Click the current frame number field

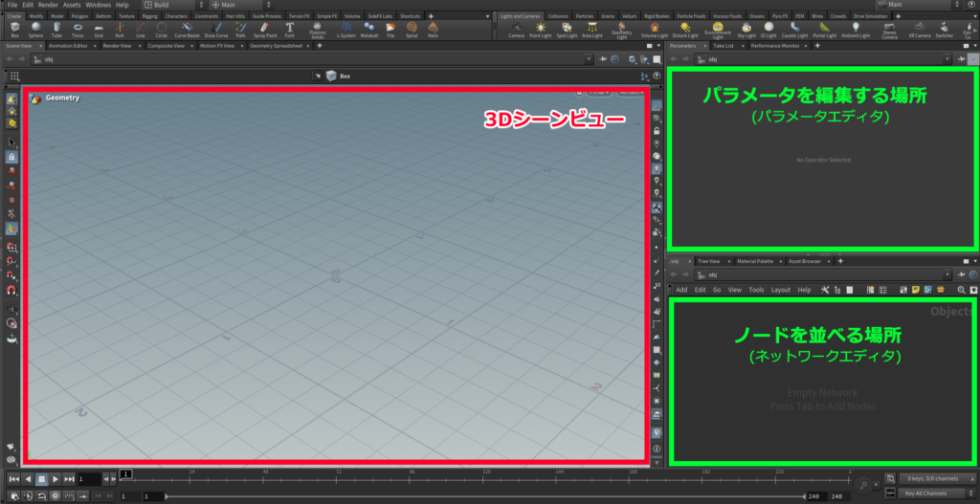pyautogui.click(x=89, y=478)
